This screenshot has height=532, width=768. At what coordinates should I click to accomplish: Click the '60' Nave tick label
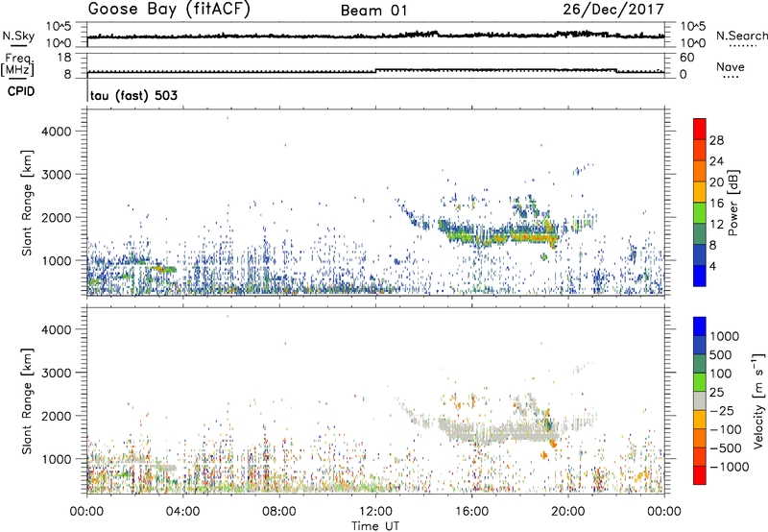[x=686, y=58]
